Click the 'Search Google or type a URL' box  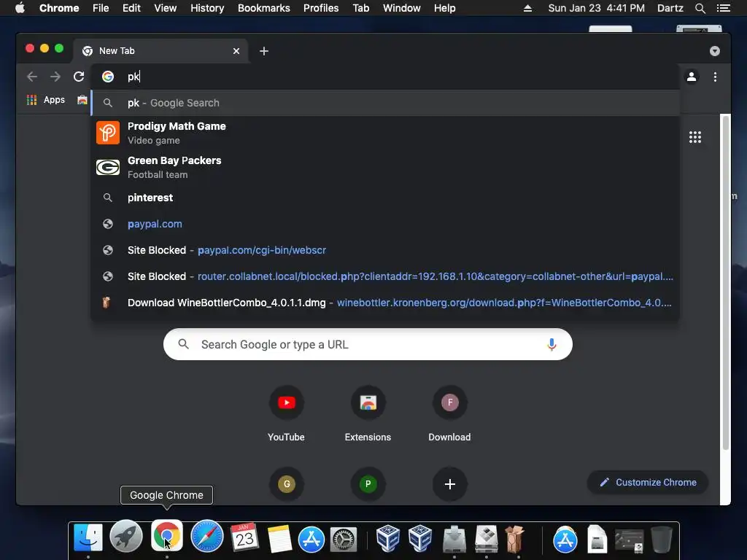click(x=368, y=344)
